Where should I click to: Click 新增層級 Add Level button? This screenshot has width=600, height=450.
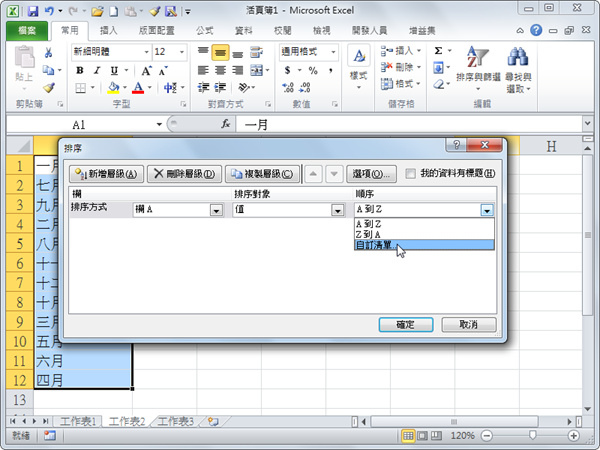106,174
